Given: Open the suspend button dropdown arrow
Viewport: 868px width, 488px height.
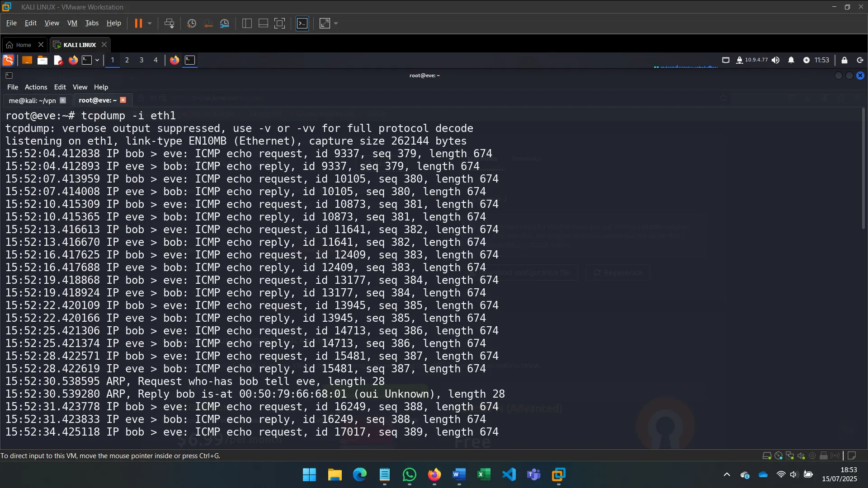Looking at the screenshot, I should [150, 23].
